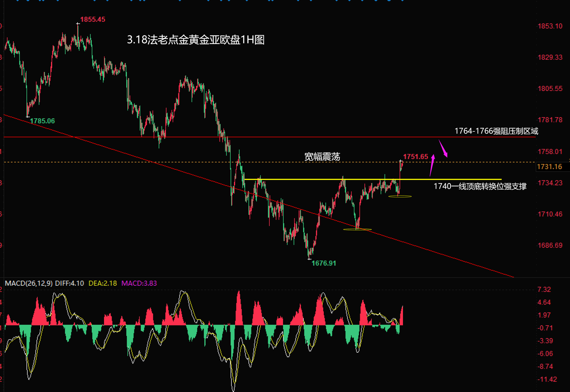
Task: Click the purple MACD:3.83 value
Action: [x=139, y=283]
